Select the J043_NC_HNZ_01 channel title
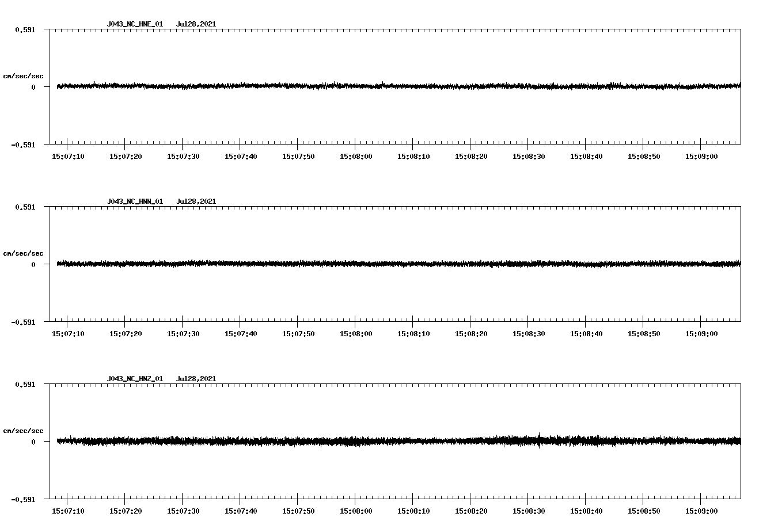This screenshot has height=532, width=782. (x=134, y=378)
